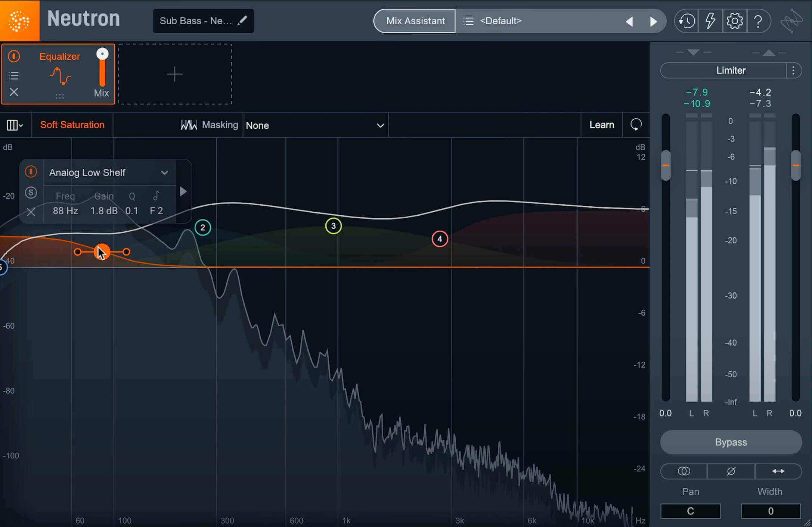Go to previous preset arrow
Screen dimensions: 812x527
(629, 22)
